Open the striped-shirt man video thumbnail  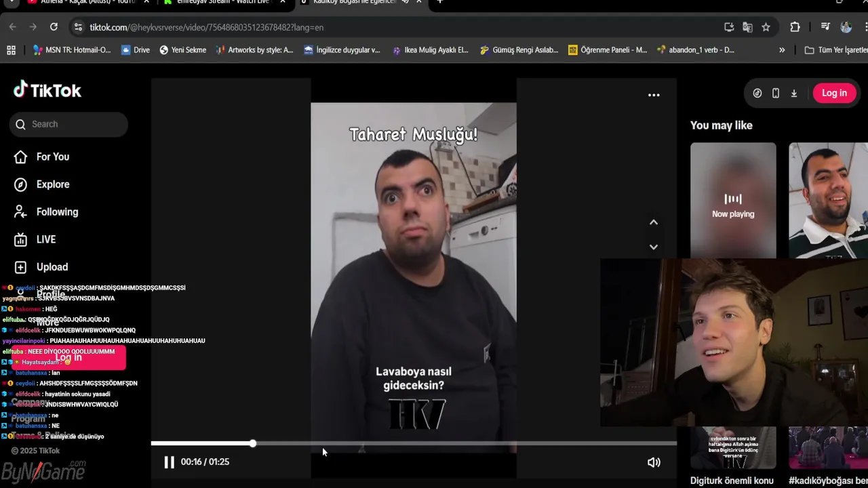pos(828,201)
